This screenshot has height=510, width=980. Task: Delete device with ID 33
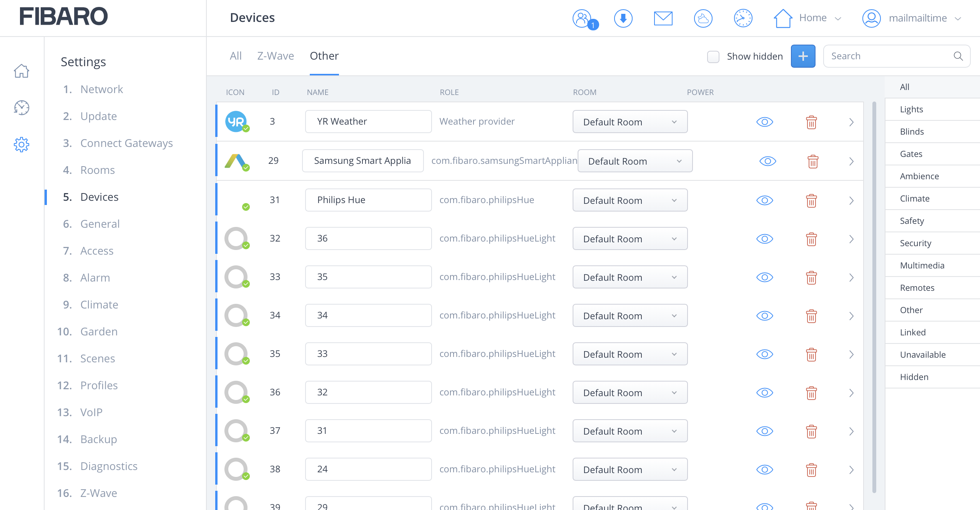pyautogui.click(x=811, y=278)
